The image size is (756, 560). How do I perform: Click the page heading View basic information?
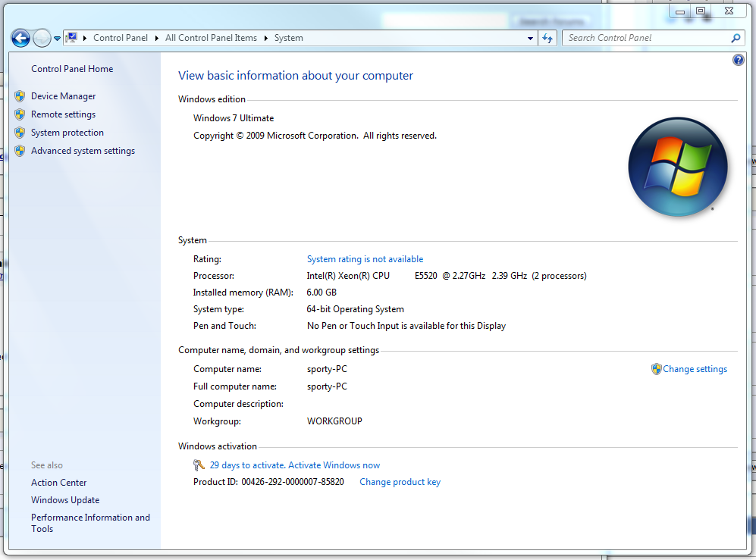tap(296, 76)
